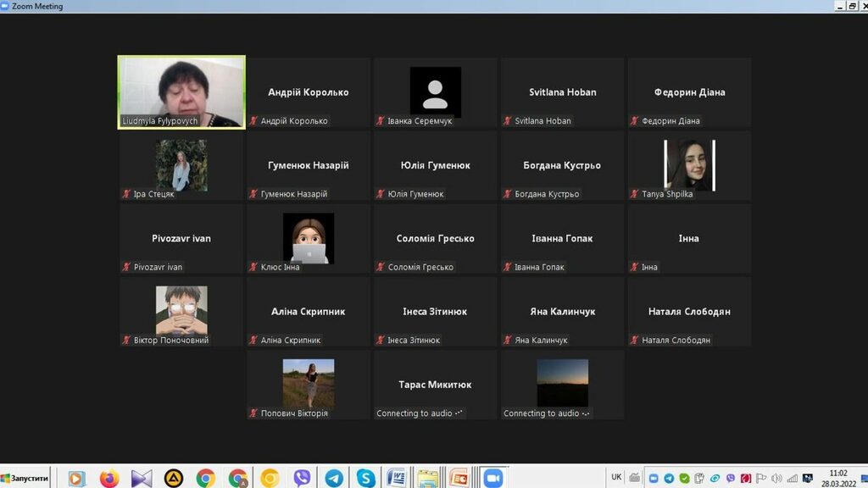Click muted mic icon beside Андрій Королько

pyautogui.click(x=253, y=121)
